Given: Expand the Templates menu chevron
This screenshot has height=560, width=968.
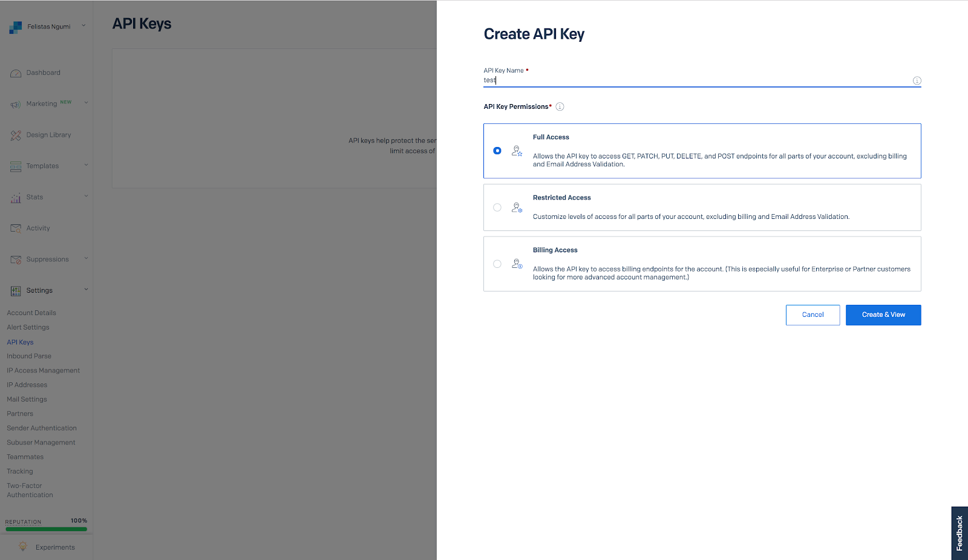Looking at the screenshot, I should (x=86, y=165).
